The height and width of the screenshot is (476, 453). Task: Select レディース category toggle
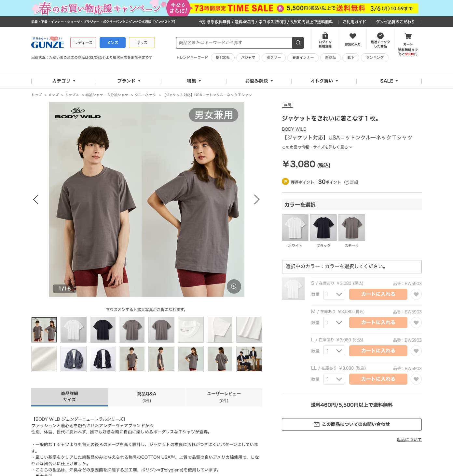(83, 43)
